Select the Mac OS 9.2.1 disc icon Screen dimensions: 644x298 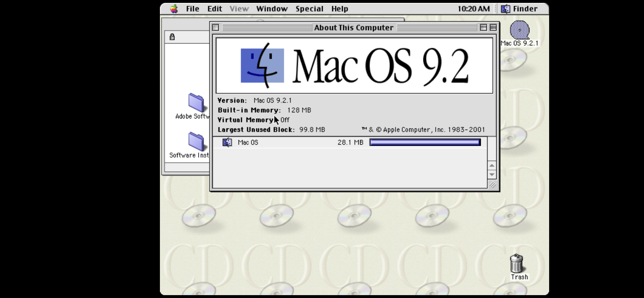[x=520, y=30]
